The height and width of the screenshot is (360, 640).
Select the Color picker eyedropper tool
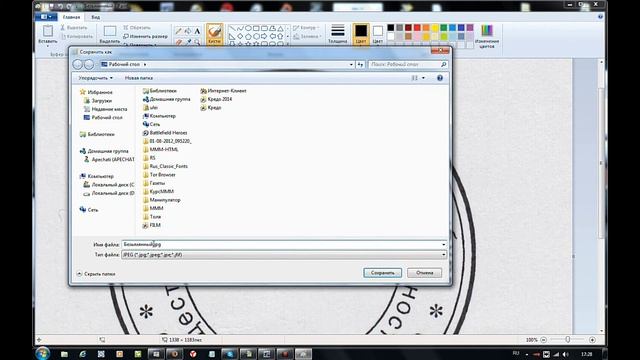pyautogui.click(x=188, y=42)
